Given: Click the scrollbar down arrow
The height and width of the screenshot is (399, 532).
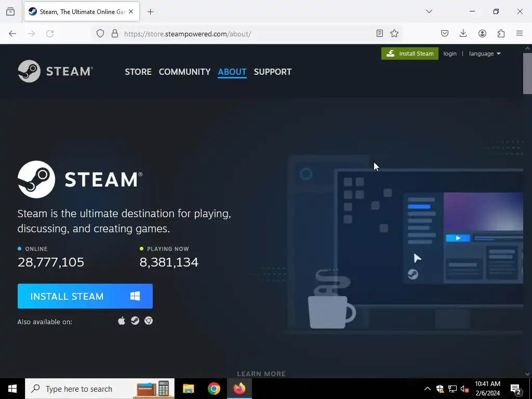Looking at the screenshot, I should [x=527, y=374].
